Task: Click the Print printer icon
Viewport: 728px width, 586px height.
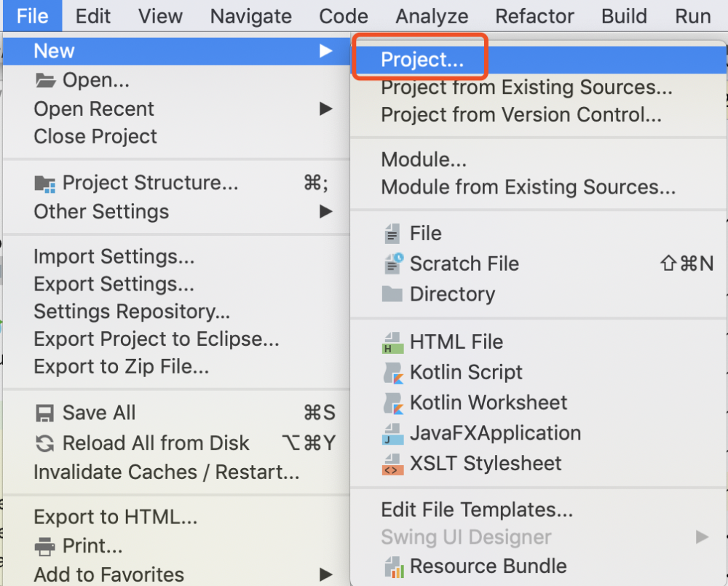Action: [x=45, y=546]
